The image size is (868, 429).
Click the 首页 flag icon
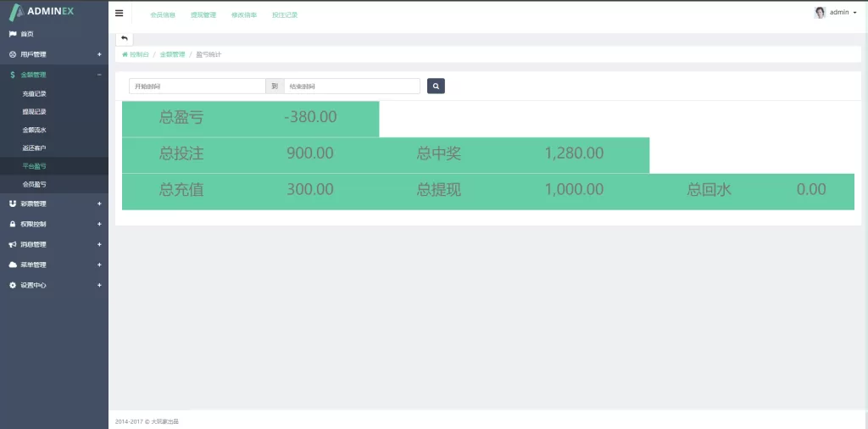click(x=12, y=34)
